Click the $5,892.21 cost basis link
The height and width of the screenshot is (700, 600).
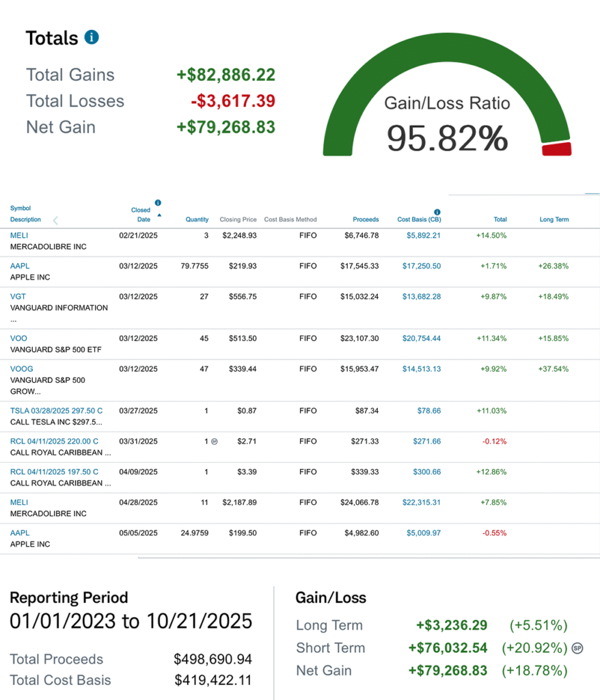point(424,235)
